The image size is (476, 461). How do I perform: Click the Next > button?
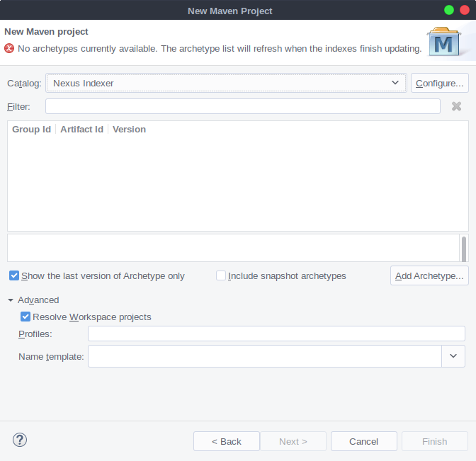click(293, 441)
